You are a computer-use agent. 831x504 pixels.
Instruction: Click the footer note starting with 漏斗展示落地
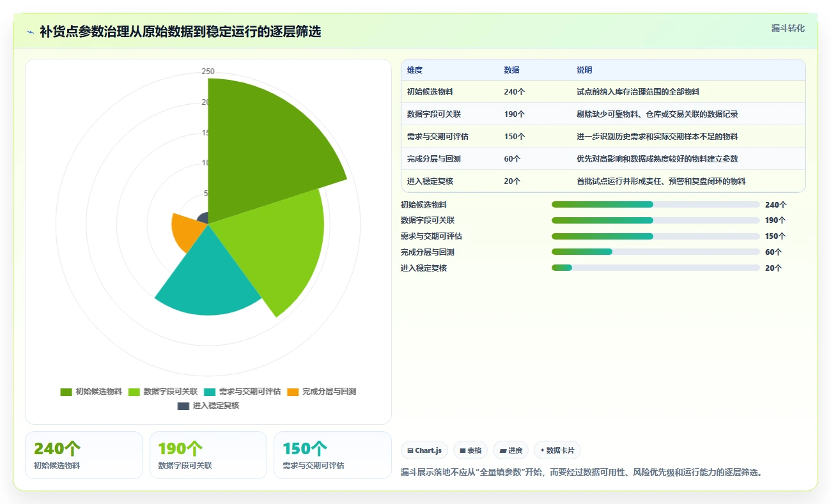click(582, 473)
